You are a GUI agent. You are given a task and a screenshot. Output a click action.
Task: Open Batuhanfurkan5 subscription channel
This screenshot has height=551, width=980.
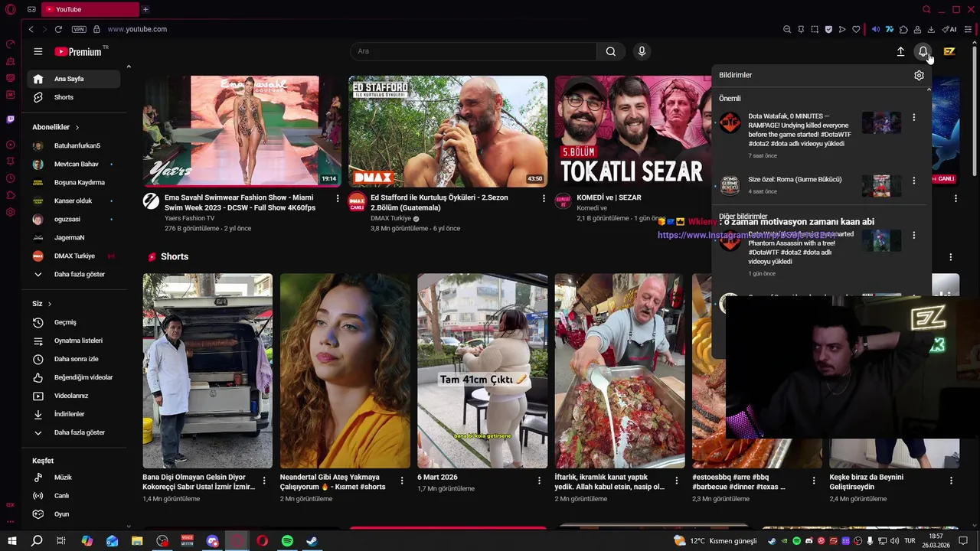tap(73, 145)
